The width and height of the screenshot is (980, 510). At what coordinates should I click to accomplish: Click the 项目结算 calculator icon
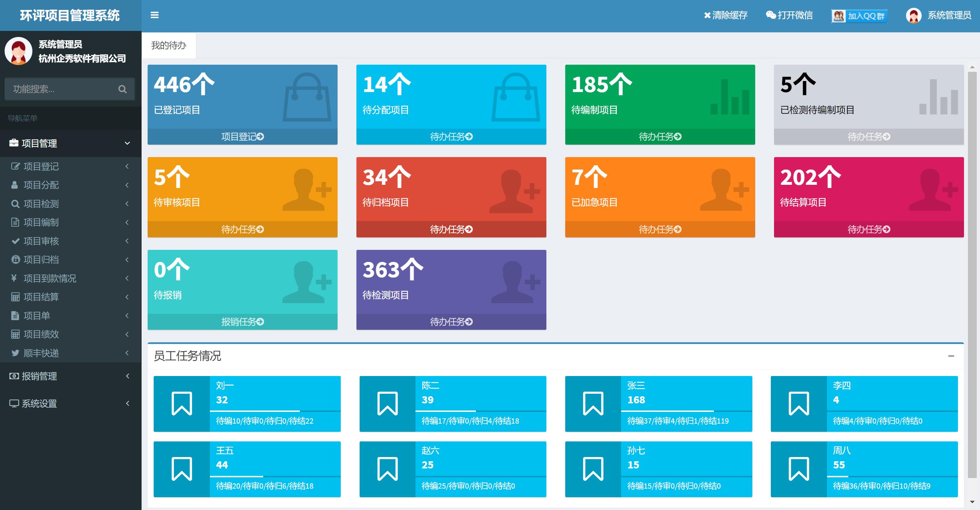[x=15, y=297]
